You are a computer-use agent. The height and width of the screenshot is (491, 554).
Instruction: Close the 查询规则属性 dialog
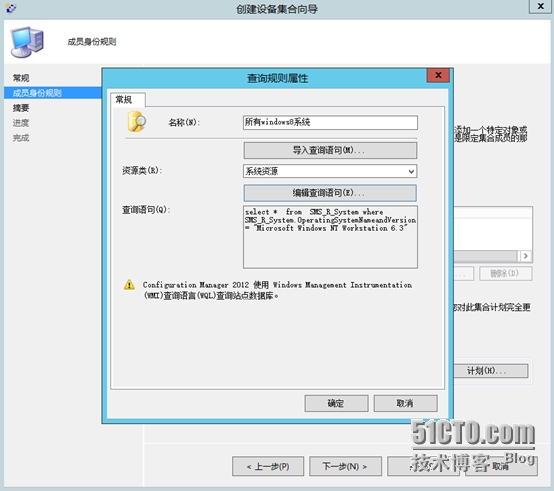tap(438, 75)
